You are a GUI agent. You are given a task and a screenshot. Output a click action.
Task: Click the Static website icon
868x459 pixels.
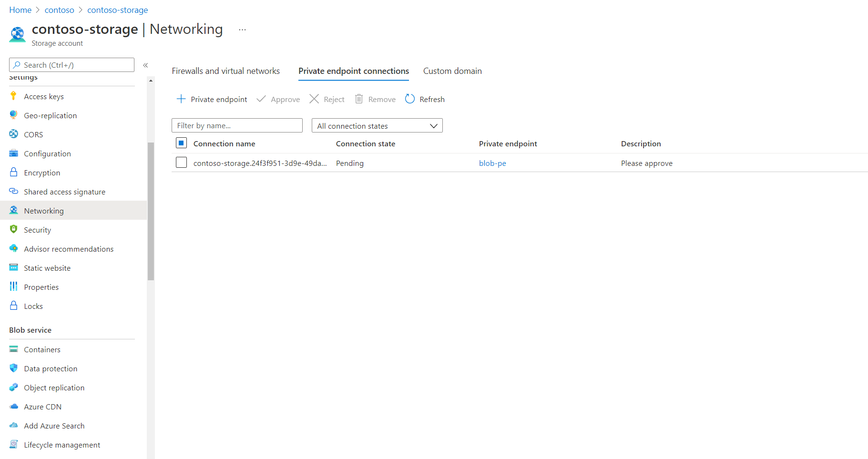point(13,268)
